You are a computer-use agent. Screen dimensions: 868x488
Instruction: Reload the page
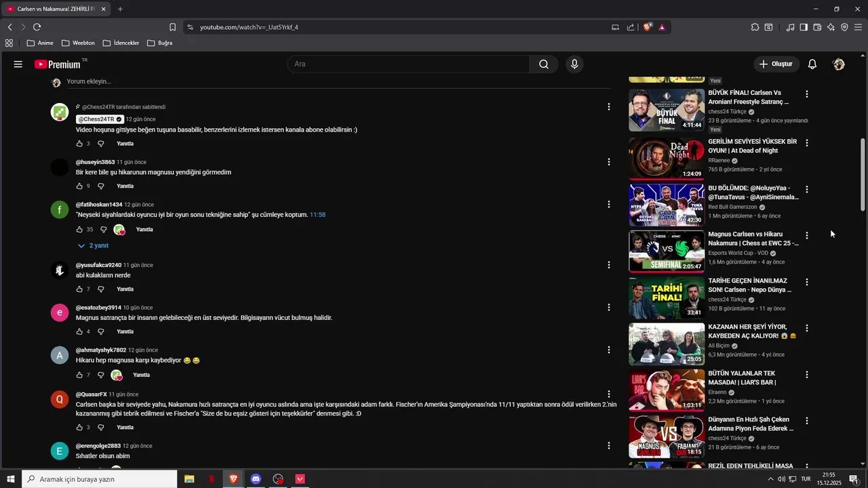click(x=37, y=27)
